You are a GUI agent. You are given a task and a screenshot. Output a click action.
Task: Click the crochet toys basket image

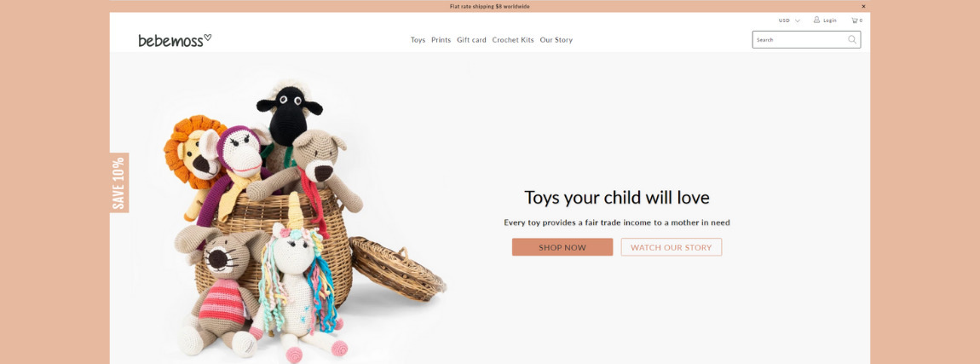tap(304, 221)
